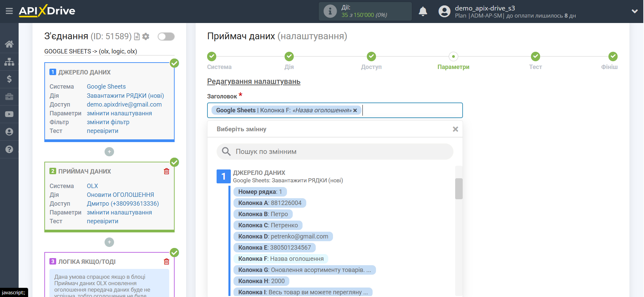Click the Редагування налаштувань heading
Viewport: 644px width, 297px height.
click(254, 82)
